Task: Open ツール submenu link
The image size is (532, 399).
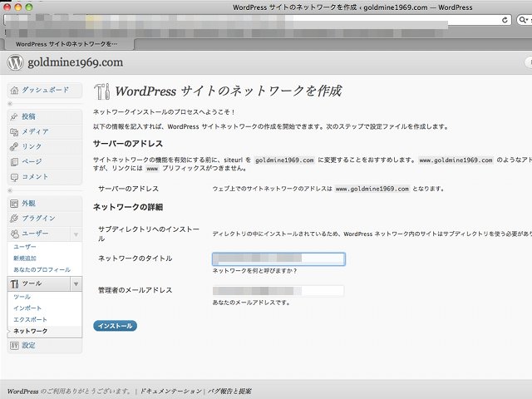Action: [x=22, y=297]
